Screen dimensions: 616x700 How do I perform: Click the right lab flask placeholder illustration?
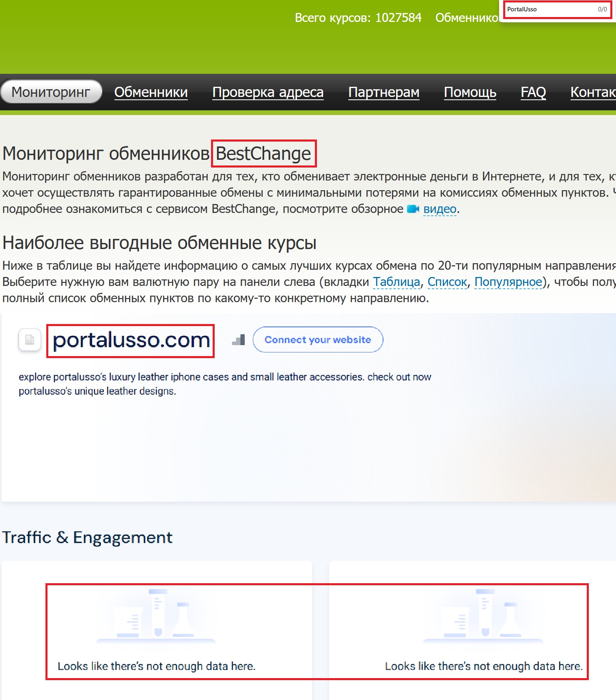pos(483,616)
